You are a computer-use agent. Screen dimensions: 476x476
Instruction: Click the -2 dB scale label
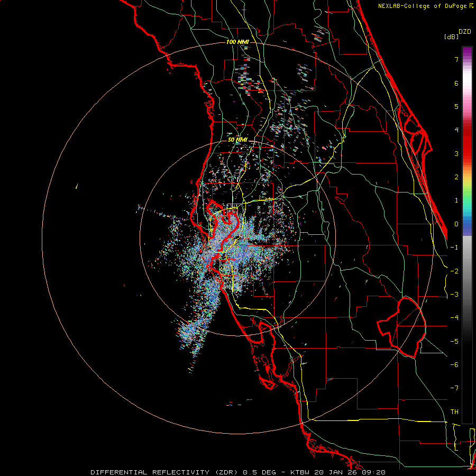click(x=454, y=271)
